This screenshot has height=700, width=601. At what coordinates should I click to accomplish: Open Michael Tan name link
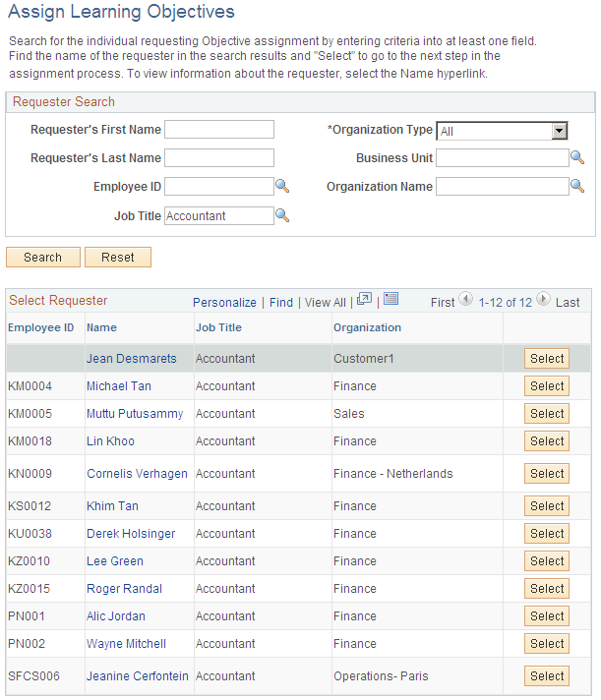[119, 386]
